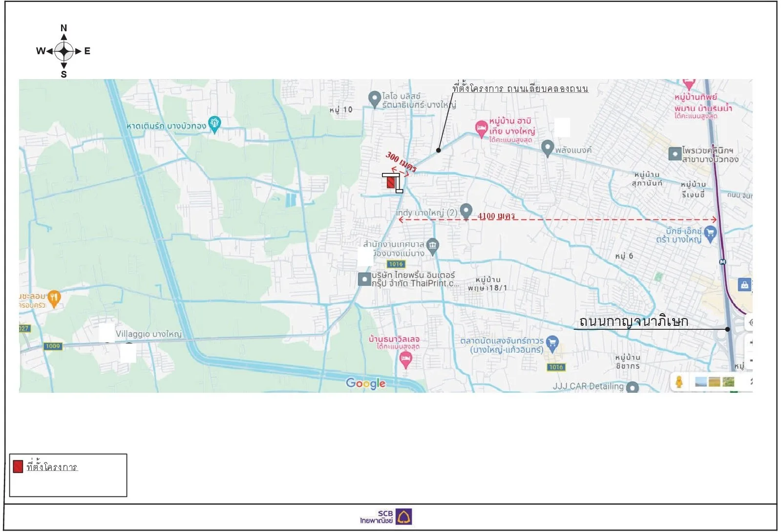The image size is (781, 532).
Task: Click the ที่ตั้งโครงการ ถนนเลียบคลองถนน annotation text
Action: click(520, 88)
